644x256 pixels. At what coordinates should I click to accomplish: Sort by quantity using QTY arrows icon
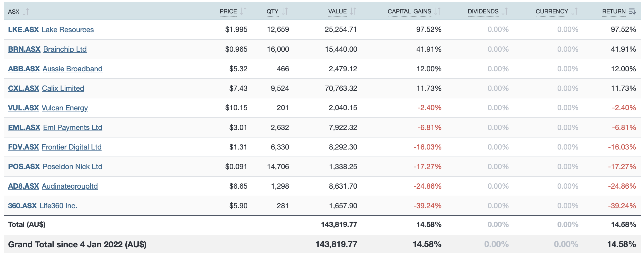point(285,11)
